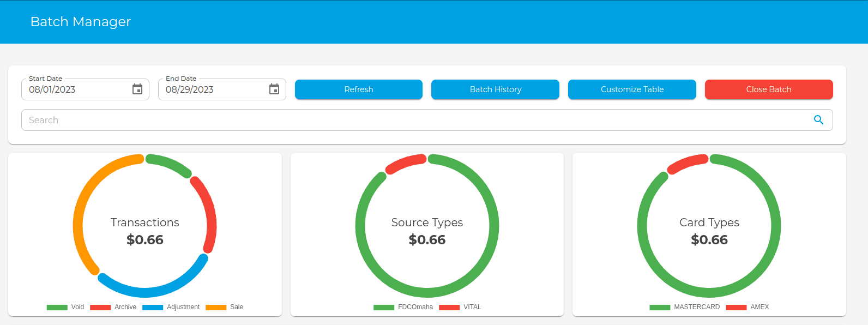
Task: Open Batch History
Action: [x=495, y=89]
